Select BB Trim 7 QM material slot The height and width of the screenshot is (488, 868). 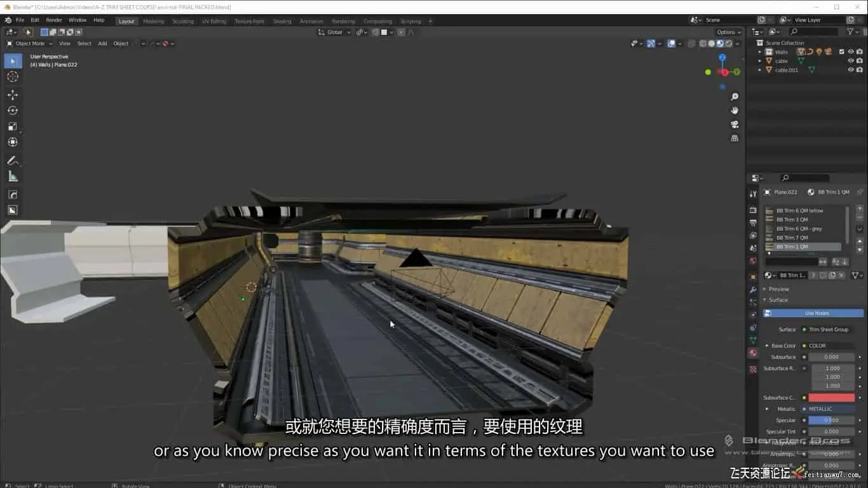[x=803, y=238]
